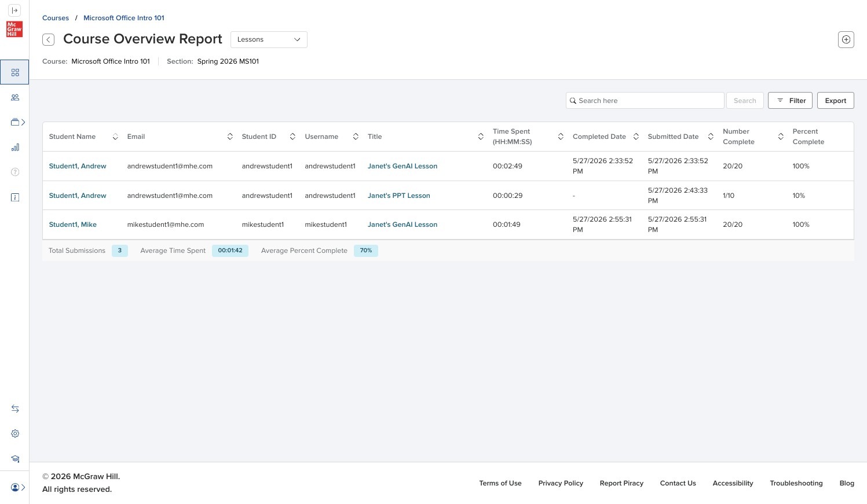Open Student1, Andrew in PPT Lesson row
The image size is (867, 504).
click(x=78, y=196)
